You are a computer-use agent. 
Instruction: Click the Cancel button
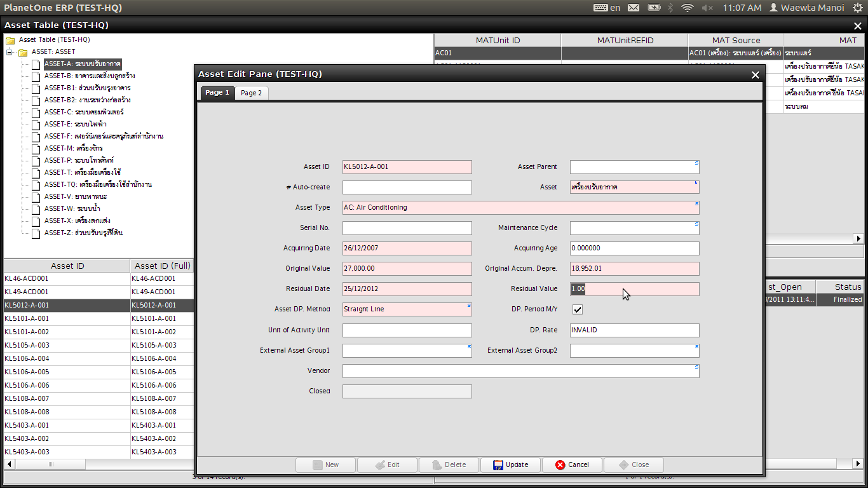[x=572, y=464]
